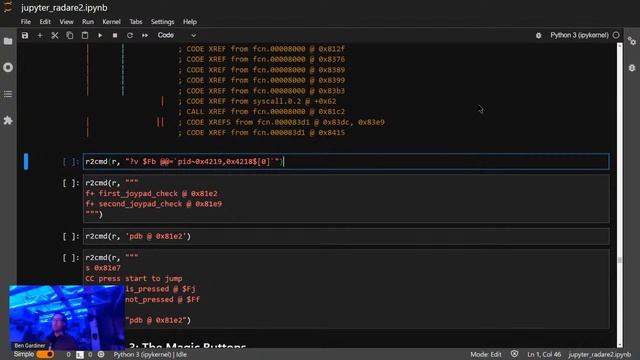The width and height of the screenshot is (640, 360).
Task: Open the Kernel menu
Action: (111, 22)
